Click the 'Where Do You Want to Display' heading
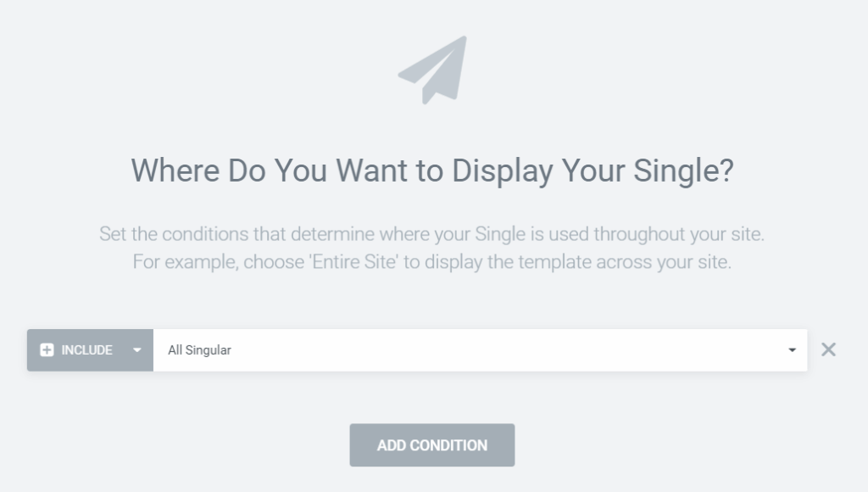The width and height of the screenshot is (868, 492). (x=431, y=171)
